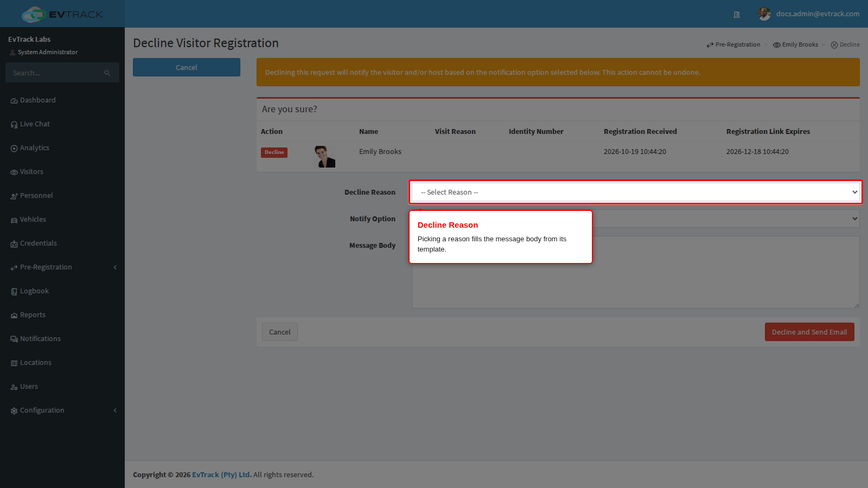Click Decline and Send Email button

(x=809, y=332)
